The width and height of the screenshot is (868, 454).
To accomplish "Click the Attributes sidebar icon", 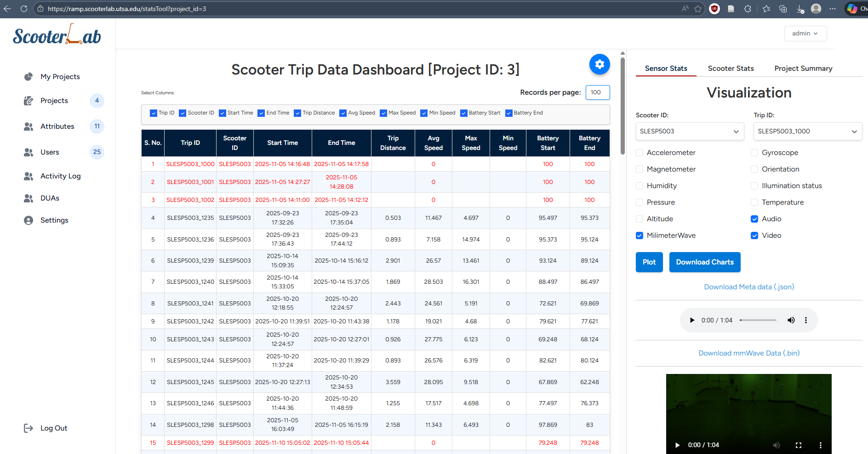I will (29, 126).
